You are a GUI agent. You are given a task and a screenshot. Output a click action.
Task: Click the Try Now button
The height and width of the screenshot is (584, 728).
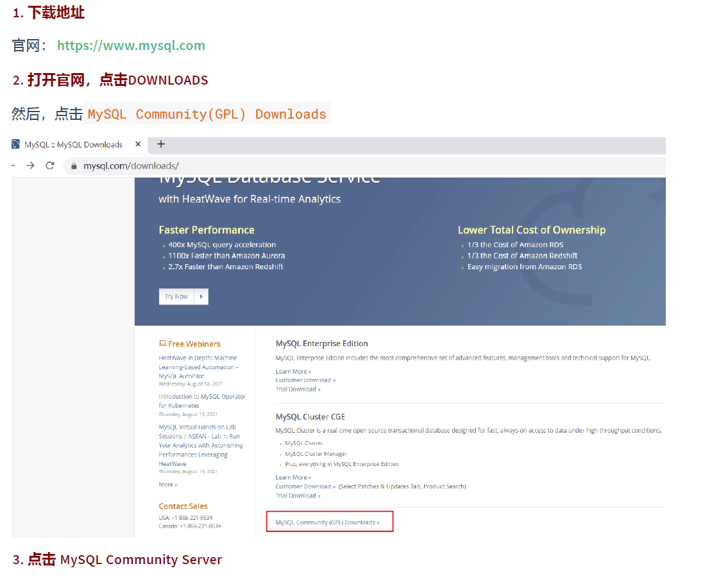coord(176,297)
